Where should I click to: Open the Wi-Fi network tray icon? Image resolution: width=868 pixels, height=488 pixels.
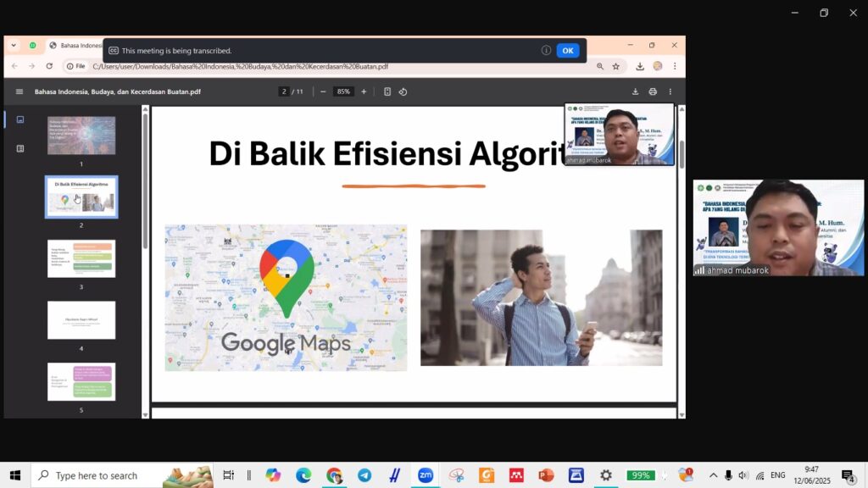[x=760, y=475]
